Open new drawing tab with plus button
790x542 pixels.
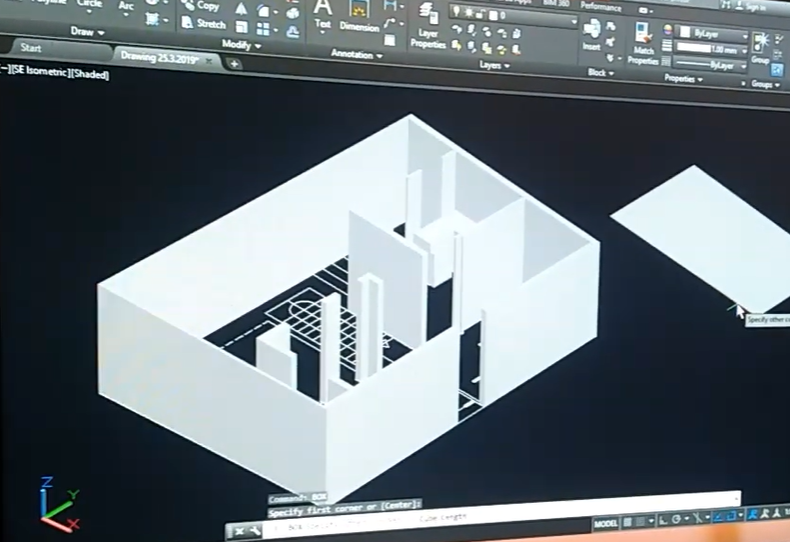point(234,64)
